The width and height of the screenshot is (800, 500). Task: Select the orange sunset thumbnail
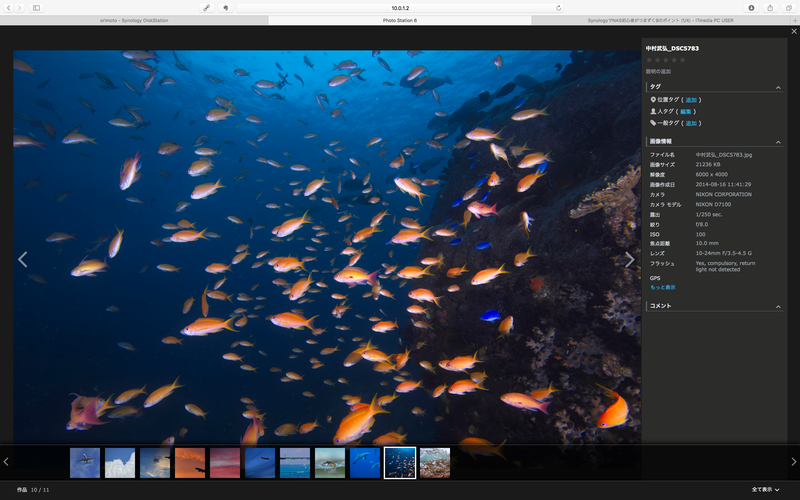[190, 463]
